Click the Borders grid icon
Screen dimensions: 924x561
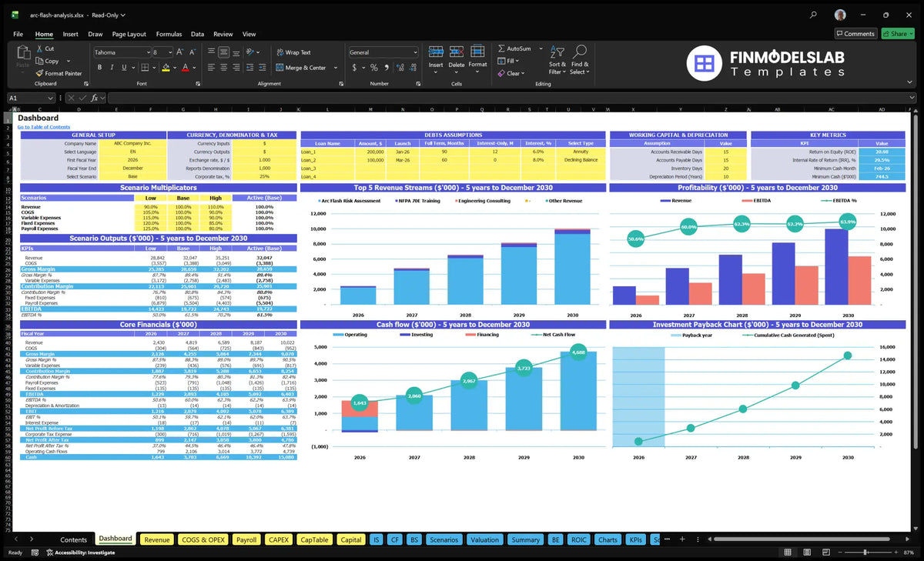(145, 68)
